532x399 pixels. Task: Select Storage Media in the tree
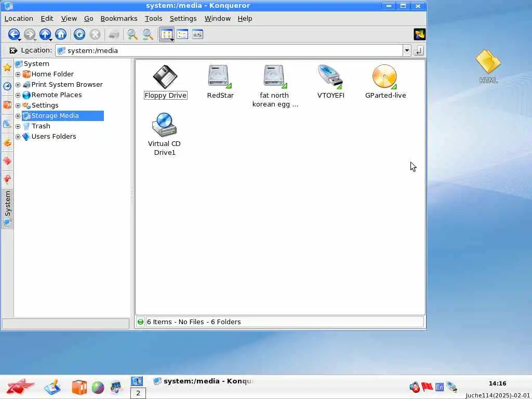(63, 116)
